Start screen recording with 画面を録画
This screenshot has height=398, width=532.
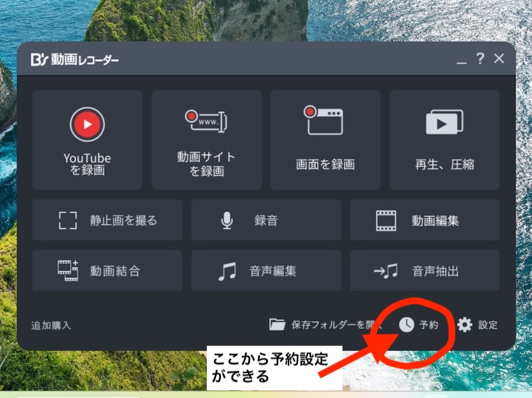(325, 140)
